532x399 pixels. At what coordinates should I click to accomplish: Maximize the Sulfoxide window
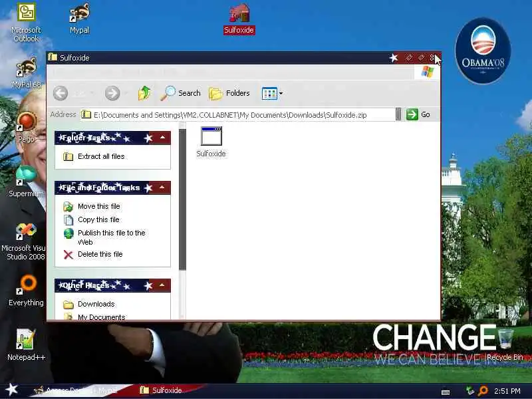[421, 58]
